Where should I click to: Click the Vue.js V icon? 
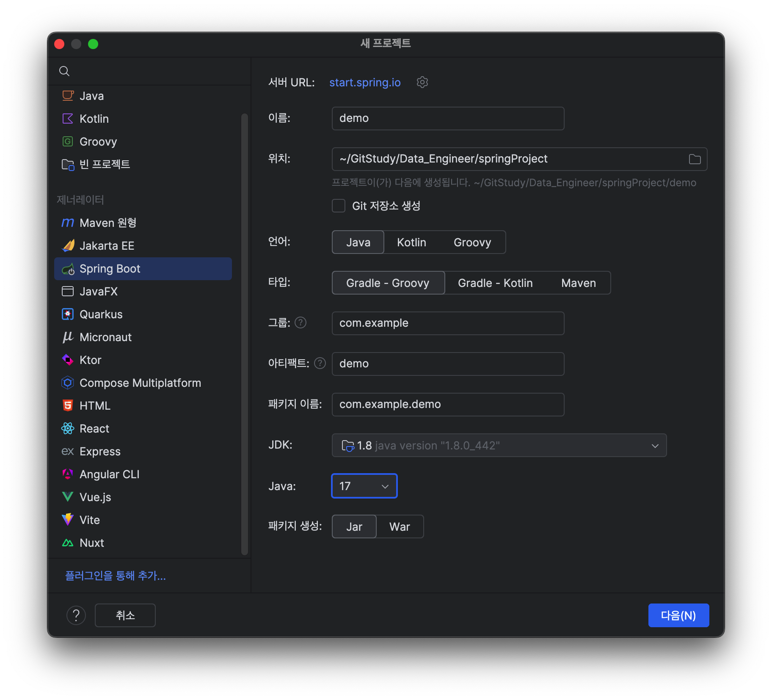[68, 497]
